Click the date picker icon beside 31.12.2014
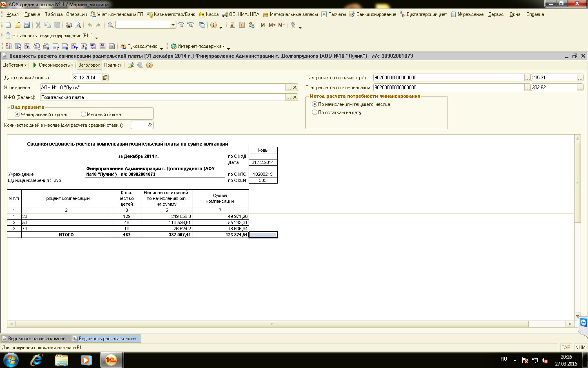Viewport: 588px width, 368px height. tap(105, 78)
